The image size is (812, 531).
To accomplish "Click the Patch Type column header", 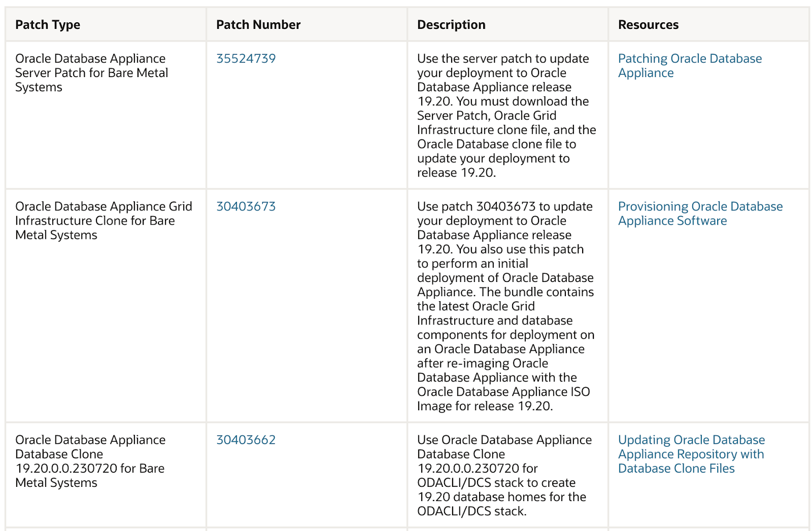I will pos(48,25).
